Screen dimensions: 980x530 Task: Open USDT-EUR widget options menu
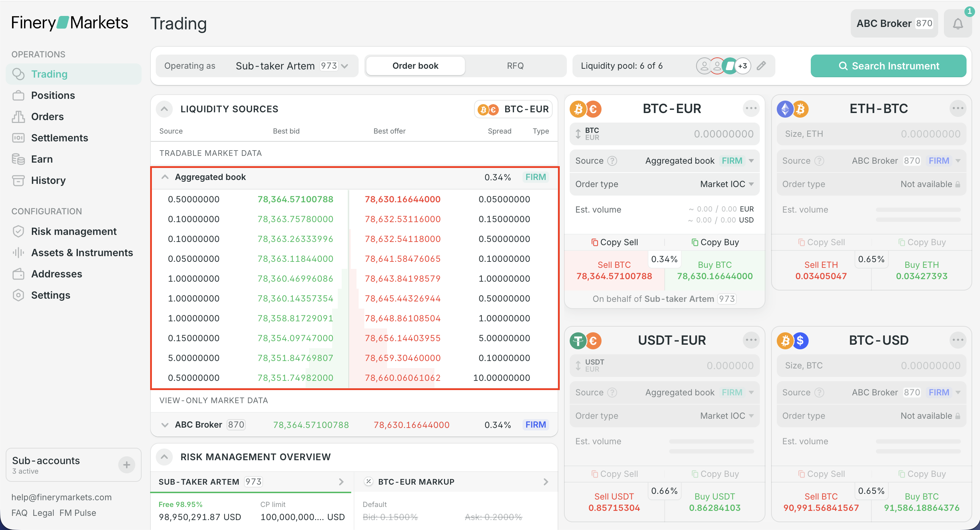751,340
